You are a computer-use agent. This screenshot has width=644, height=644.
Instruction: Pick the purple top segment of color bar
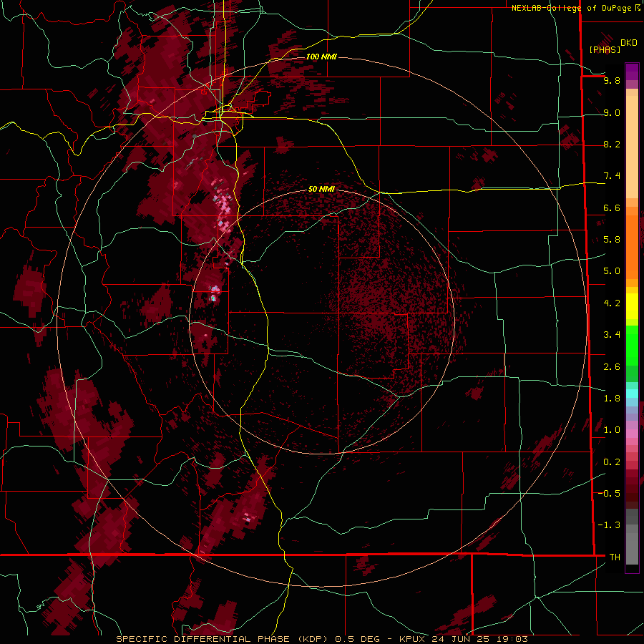click(x=632, y=72)
